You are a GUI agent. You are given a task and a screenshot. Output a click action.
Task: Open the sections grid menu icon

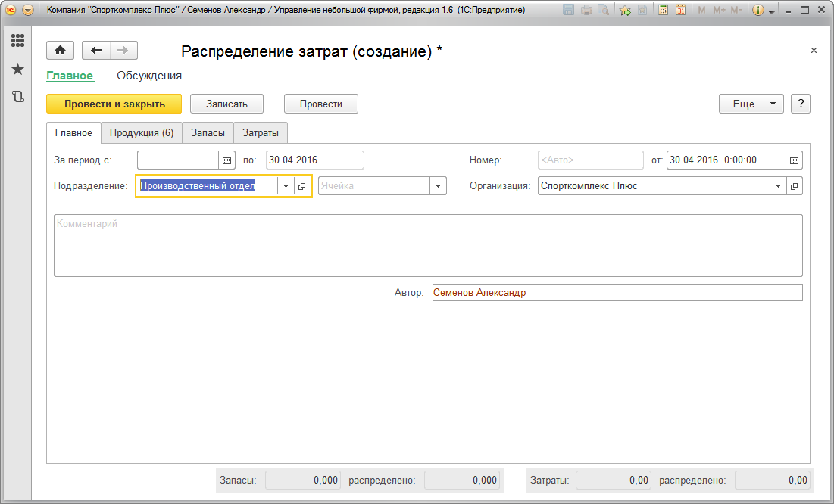[17, 41]
